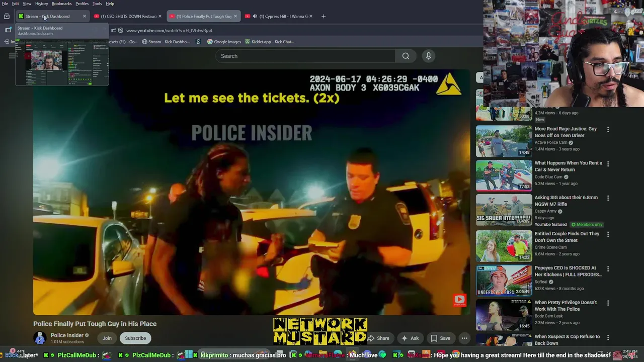
Task: Open the YouTube hamburger guide menu
Action: pyautogui.click(x=12, y=56)
